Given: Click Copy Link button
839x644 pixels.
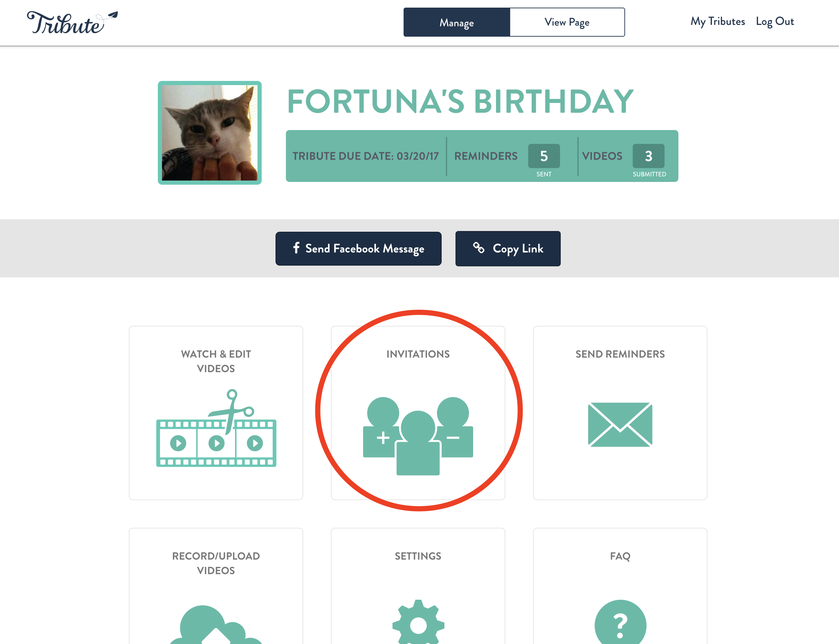Looking at the screenshot, I should coord(508,248).
